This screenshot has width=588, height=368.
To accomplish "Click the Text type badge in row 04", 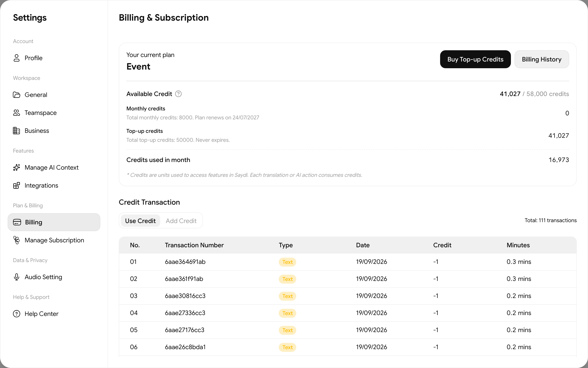I will pos(288,313).
